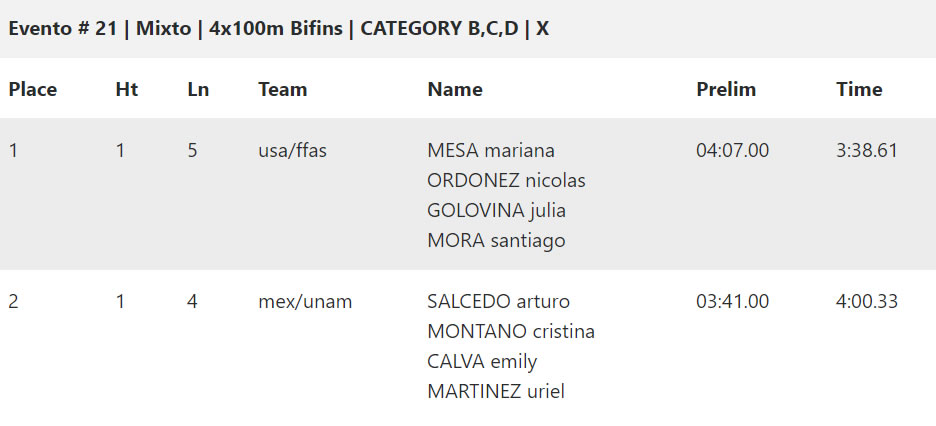936x426 pixels.
Task: Click the Name column header
Action: pos(455,89)
